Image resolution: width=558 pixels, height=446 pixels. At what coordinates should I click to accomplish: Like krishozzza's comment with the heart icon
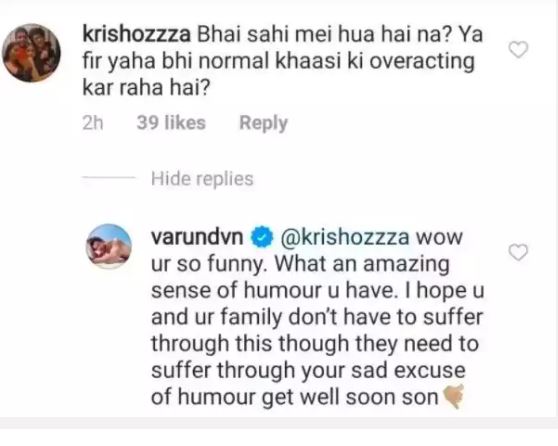[x=518, y=49]
